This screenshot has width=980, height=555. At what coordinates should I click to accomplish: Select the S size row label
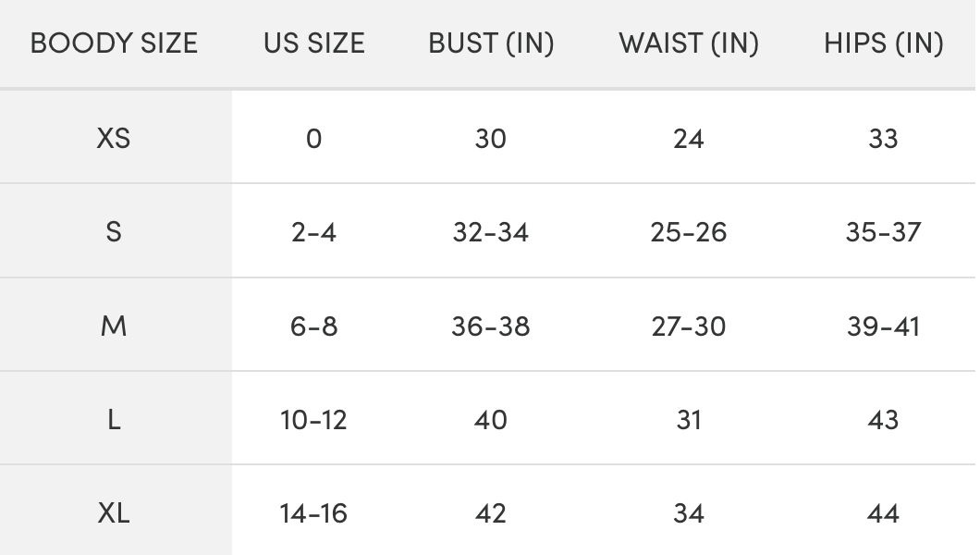coord(114,232)
